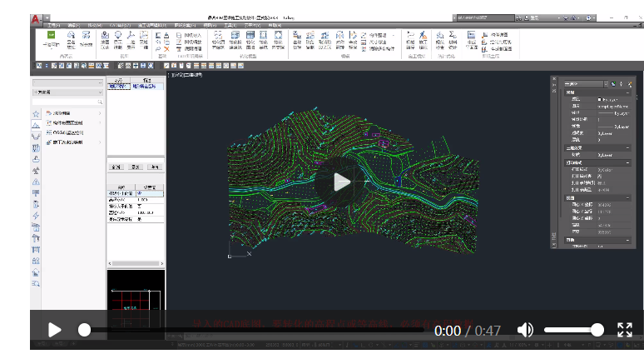This screenshot has height=359, width=644.
Task: Select the star favorites icon in left sidebar
Action: tap(36, 114)
